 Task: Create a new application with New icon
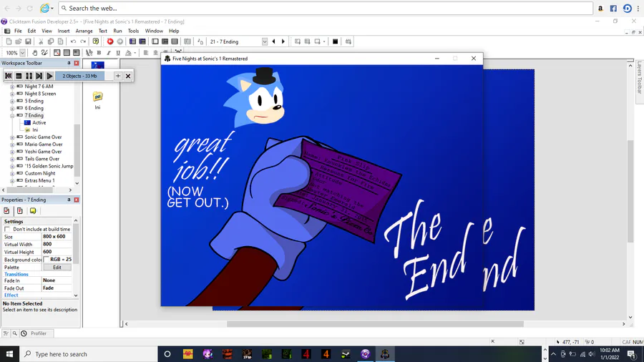pyautogui.click(x=9, y=41)
